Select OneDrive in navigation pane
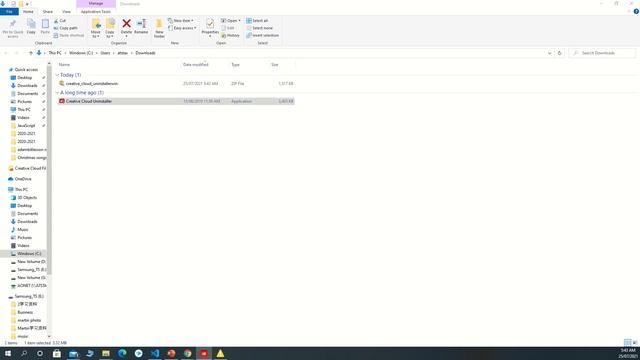The width and height of the screenshot is (640, 360). (x=23, y=179)
